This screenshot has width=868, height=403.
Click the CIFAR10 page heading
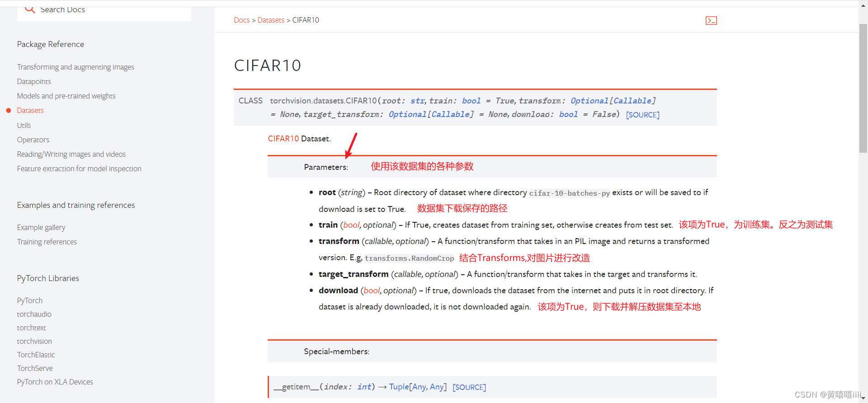tap(268, 66)
